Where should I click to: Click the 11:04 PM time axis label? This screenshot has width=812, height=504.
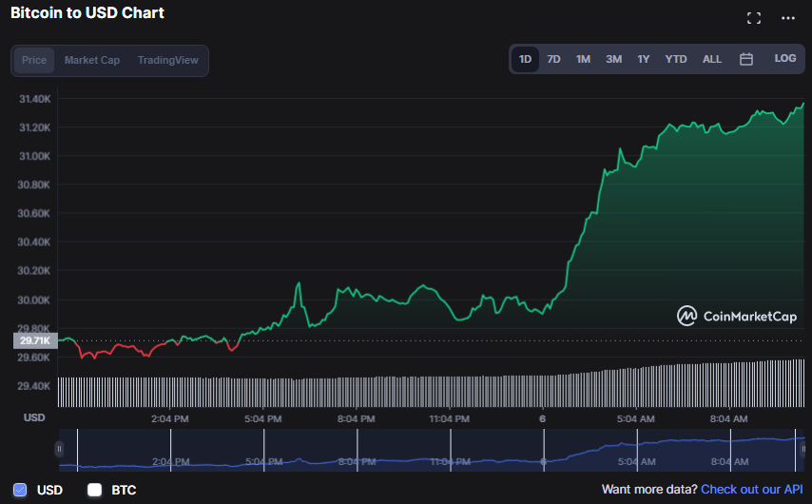click(450, 418)
